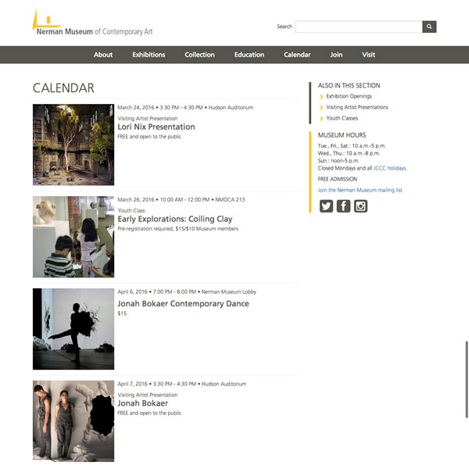Click the FREE ADMISSION text
The height and width of the screenshot is (476, 469).
pos(337,179)
